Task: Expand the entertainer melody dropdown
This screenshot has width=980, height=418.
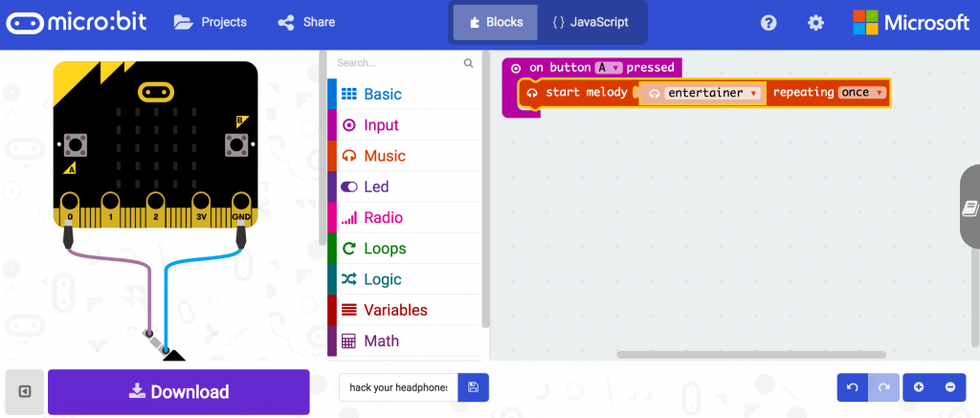Action: (712, 93)
